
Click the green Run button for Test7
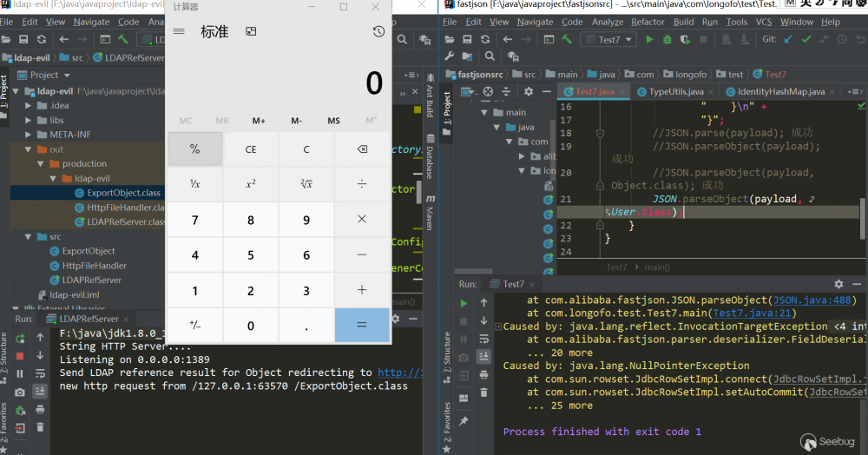[649, 39]
